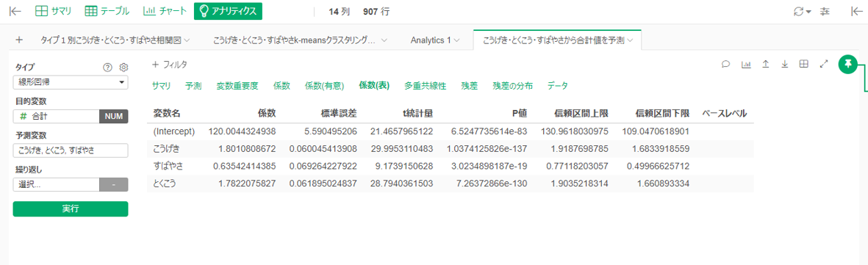Add a new analytics tab with plus

[19, 40]
